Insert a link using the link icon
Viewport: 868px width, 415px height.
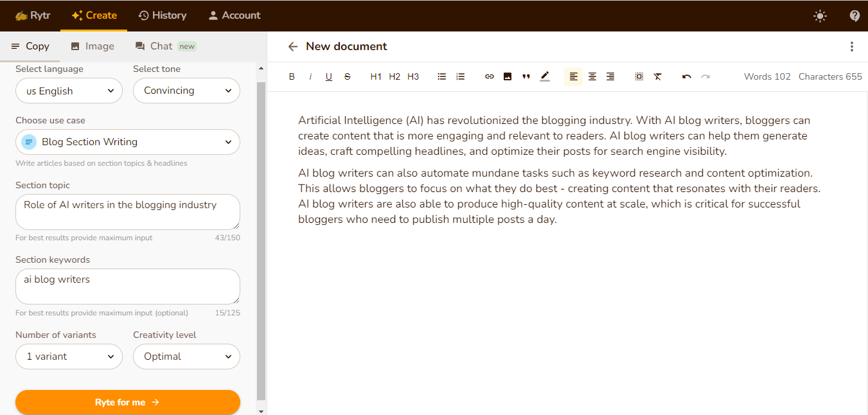(490, 76)
